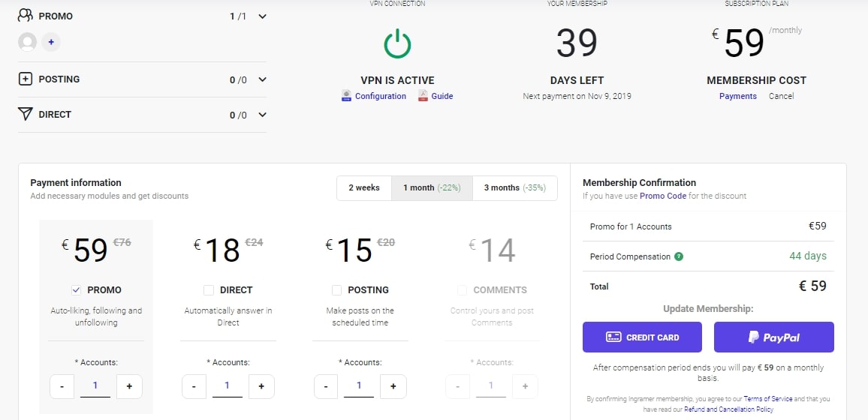Pay with the Credit Card button

click(x=642, y=337)
